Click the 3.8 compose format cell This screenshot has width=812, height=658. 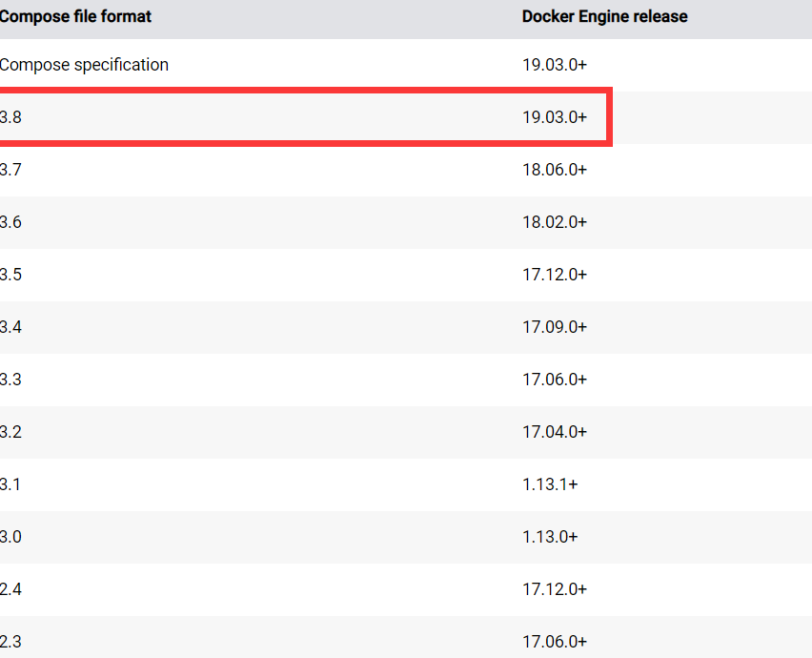point(10,117)
